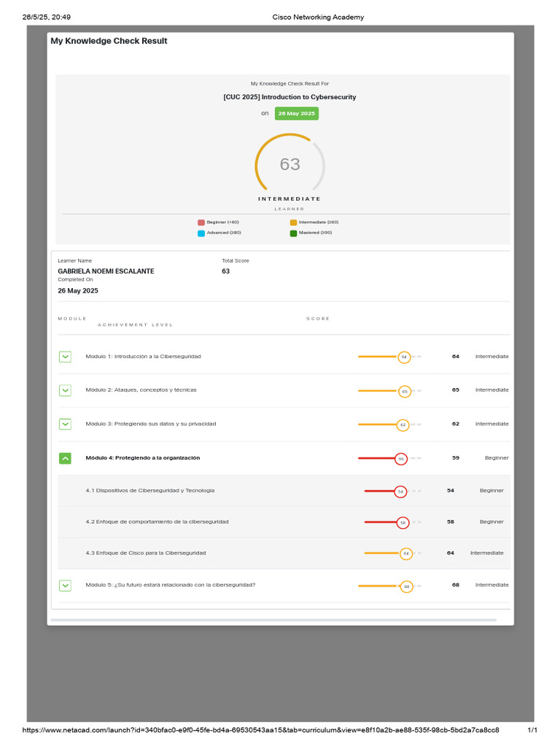Click the Advanced (≥80) blue legend swatch
This screenshot has width=560, height=747.
coord(201,233)
